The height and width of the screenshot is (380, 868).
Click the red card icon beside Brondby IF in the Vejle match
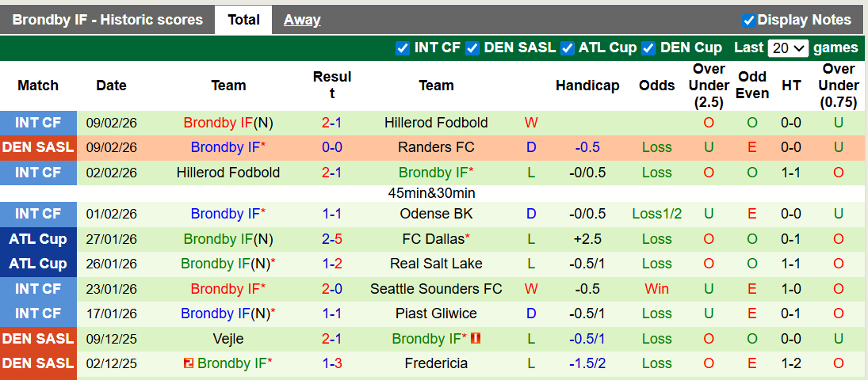point(476,339)
